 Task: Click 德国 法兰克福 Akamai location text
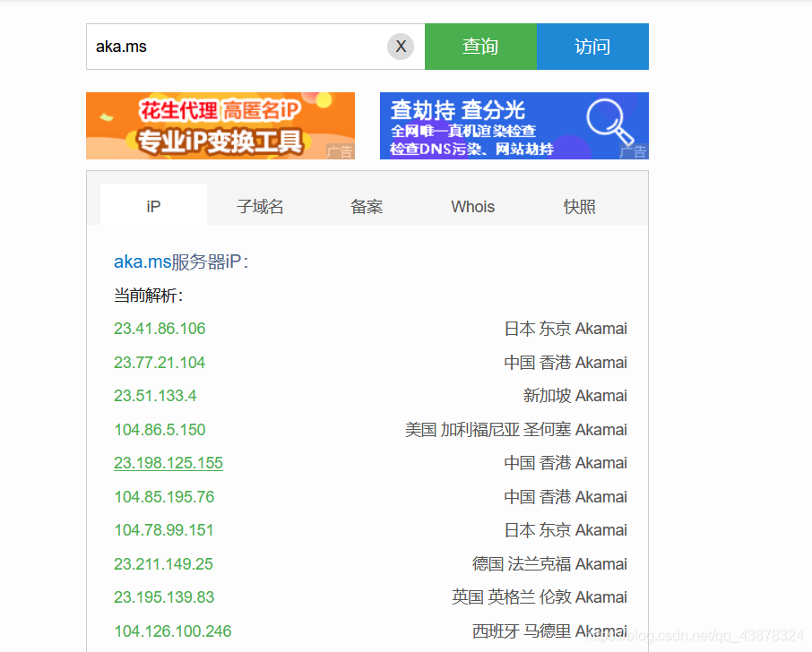[549, 564]
